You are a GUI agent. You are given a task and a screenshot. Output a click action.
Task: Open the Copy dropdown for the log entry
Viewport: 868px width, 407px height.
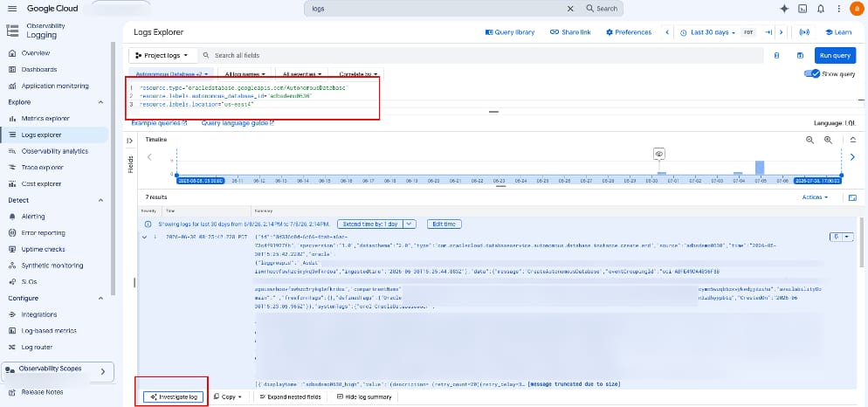pos(228,397)
